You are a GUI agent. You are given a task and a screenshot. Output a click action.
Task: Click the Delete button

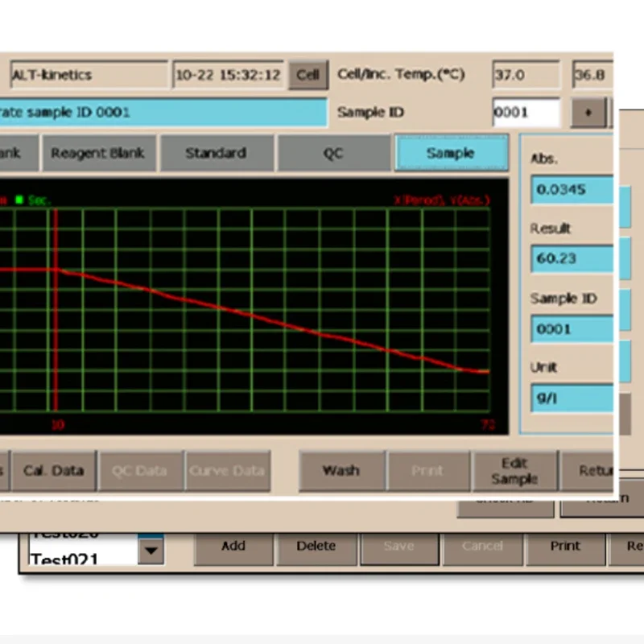point(316,546)
